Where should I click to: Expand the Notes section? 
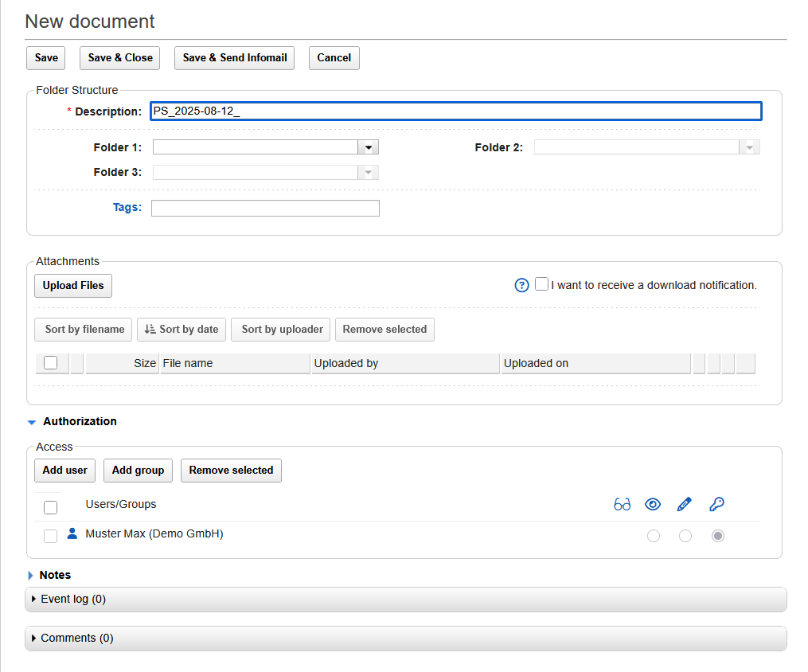pyautogui.click(x=31, y=575)
